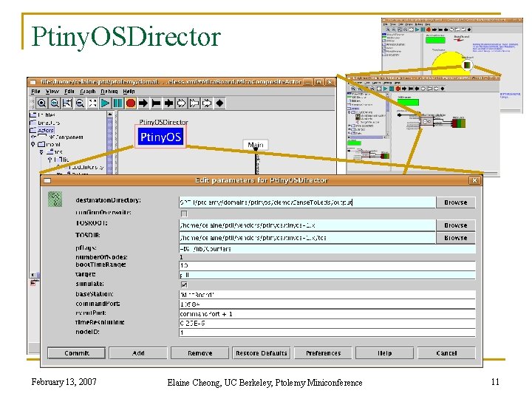Click the pflags text field
The image size is (532, 399).
[x=327, y=249]
